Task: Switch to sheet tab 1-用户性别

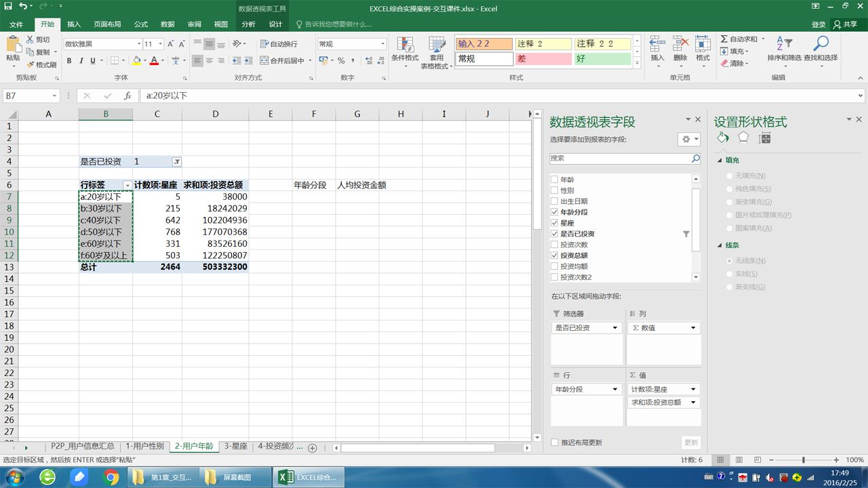Action: [x=144, y=447]
